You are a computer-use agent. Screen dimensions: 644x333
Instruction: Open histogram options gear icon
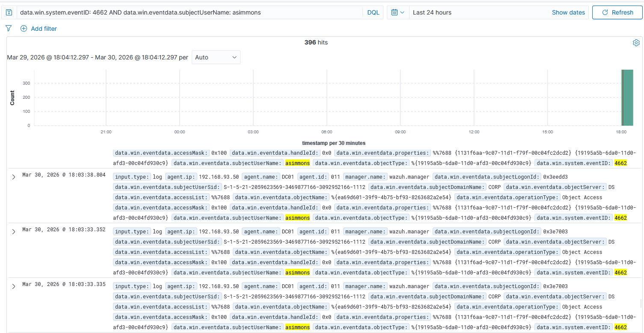636,43
